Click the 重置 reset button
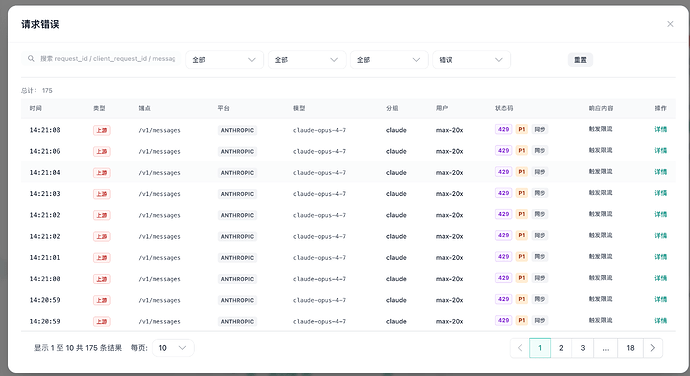This screenshot has height=376, width=690. (x=580, y=60)
